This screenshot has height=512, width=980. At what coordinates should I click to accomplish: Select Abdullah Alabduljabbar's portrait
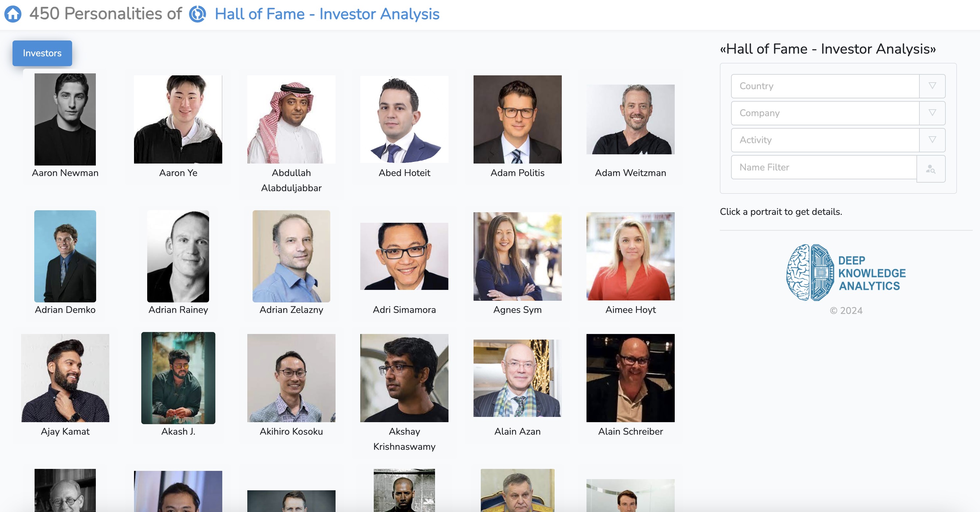coord(291,119)
